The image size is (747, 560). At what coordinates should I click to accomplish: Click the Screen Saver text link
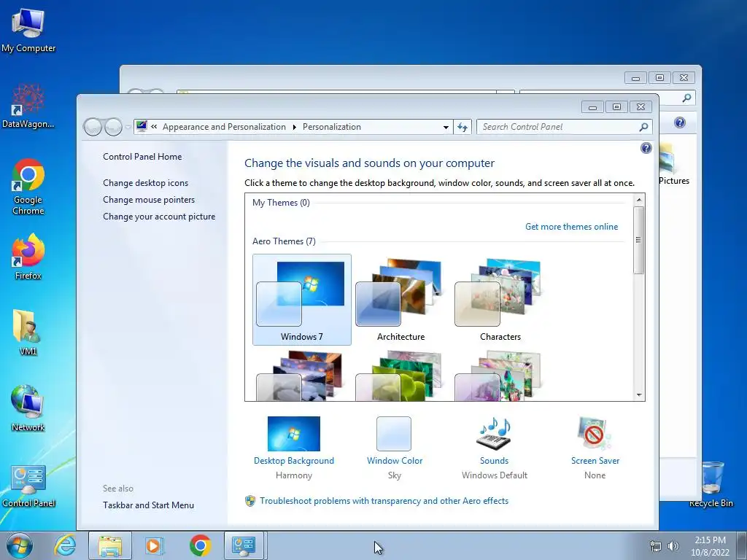click(595, 461)
